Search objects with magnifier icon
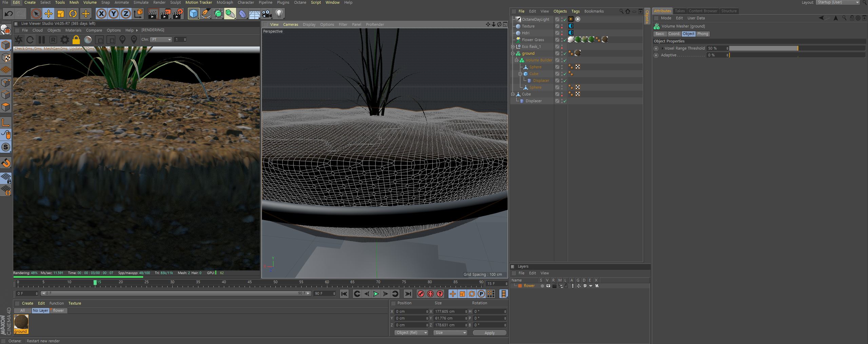Image resolution: width=868 pixels, height=344 pixels. [x=621, y=11]
